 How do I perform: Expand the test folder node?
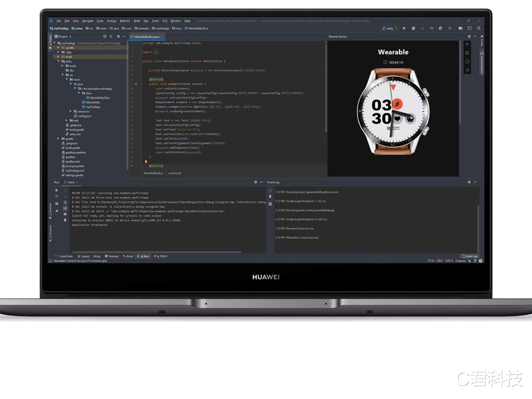[66, 121]
